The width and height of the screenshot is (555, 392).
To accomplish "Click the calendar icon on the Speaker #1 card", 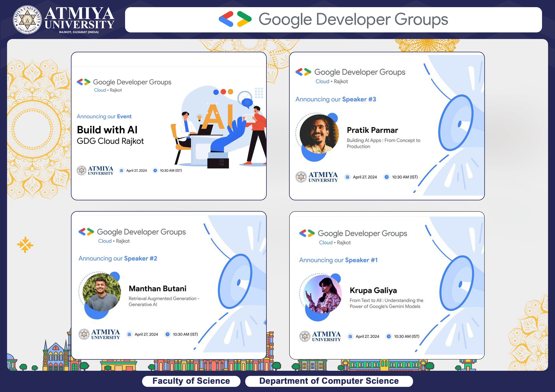I will [x=350, y=336].
